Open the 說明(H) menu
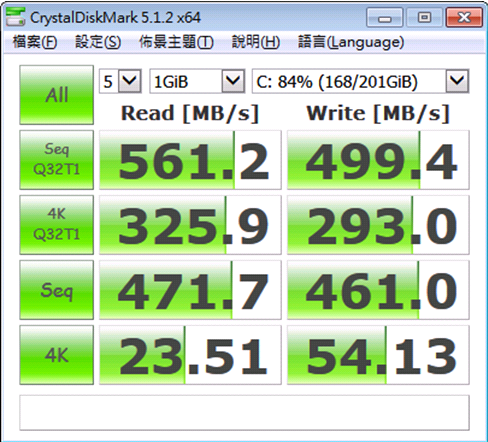Screen dimensions: 488x442 (255, 42)
